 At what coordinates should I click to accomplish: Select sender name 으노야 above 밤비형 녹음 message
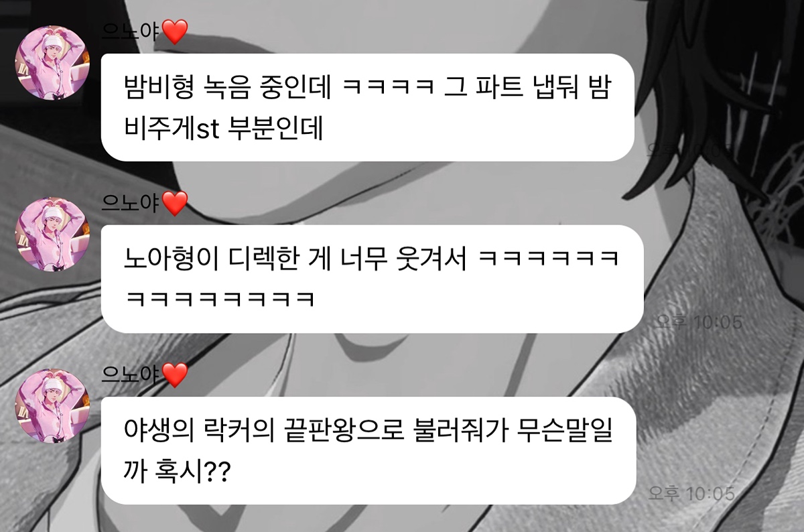(131, 31)
